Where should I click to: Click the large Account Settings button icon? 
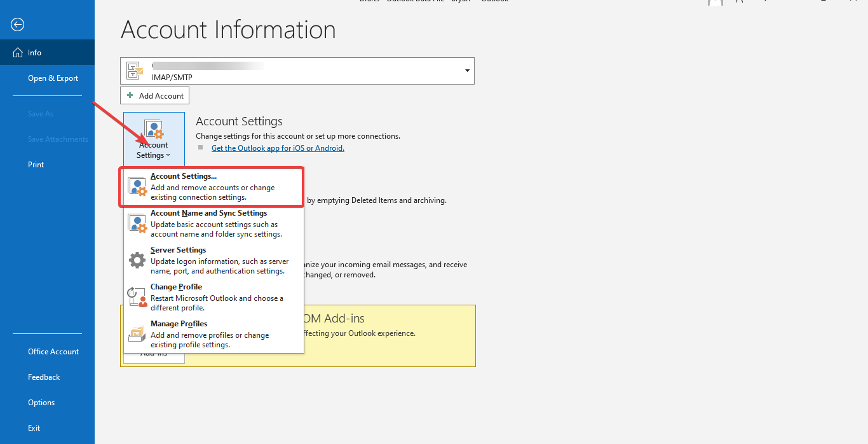pos(154,130)
